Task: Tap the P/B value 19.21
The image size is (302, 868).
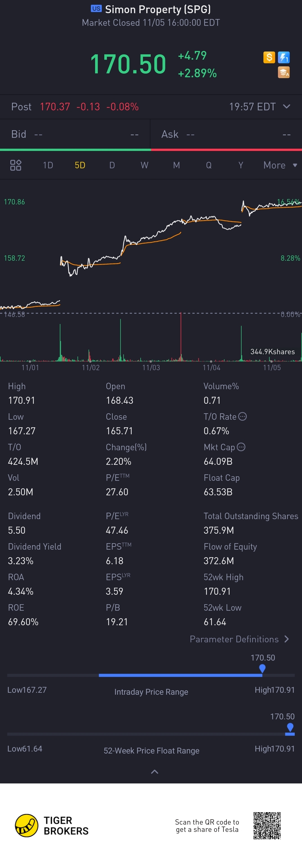Action: pos(117,622)
